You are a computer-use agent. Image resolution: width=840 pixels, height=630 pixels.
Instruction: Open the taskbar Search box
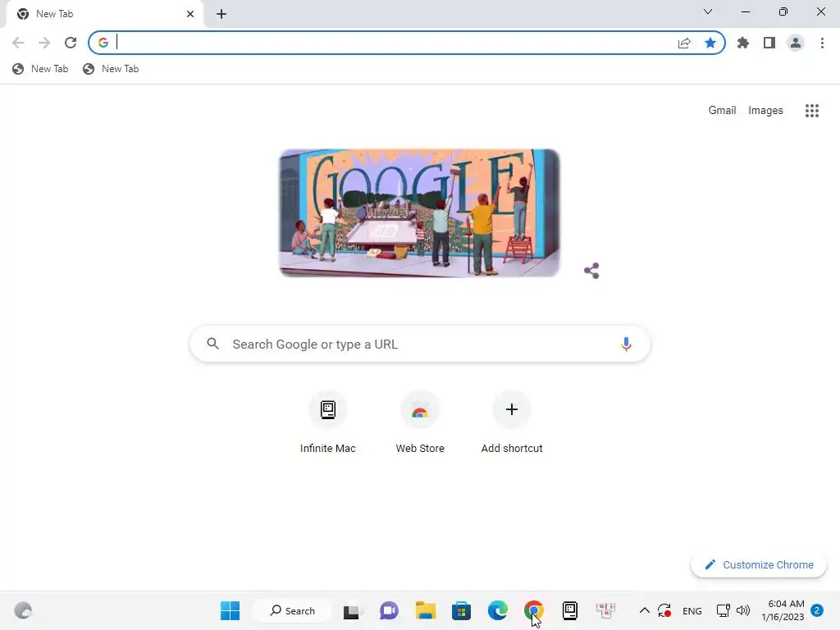tap(293, 610)
